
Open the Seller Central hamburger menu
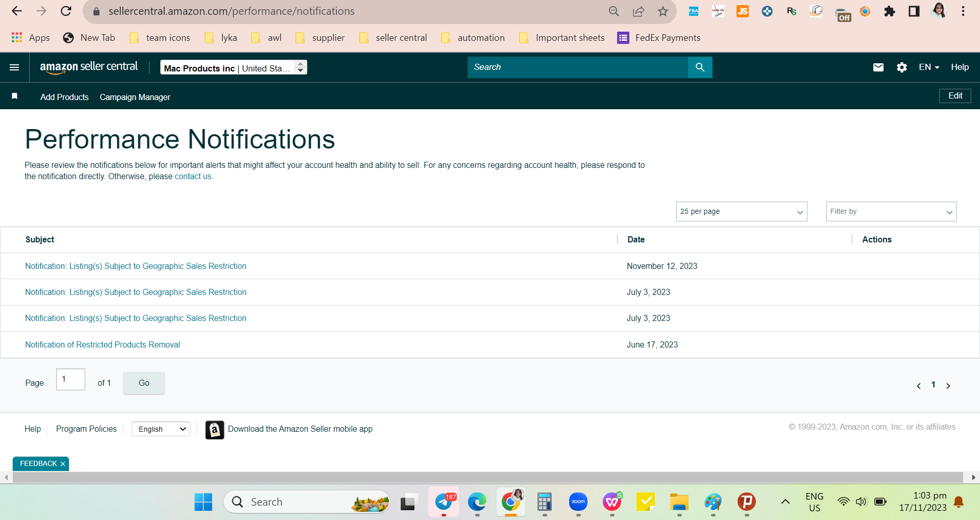pyautogui.click(x=14, y=67)
